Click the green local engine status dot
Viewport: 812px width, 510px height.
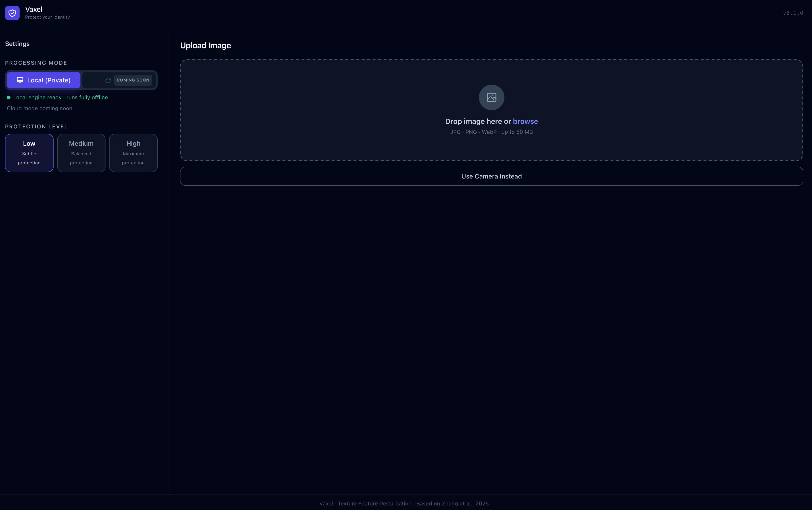click(x=9, y=97)
